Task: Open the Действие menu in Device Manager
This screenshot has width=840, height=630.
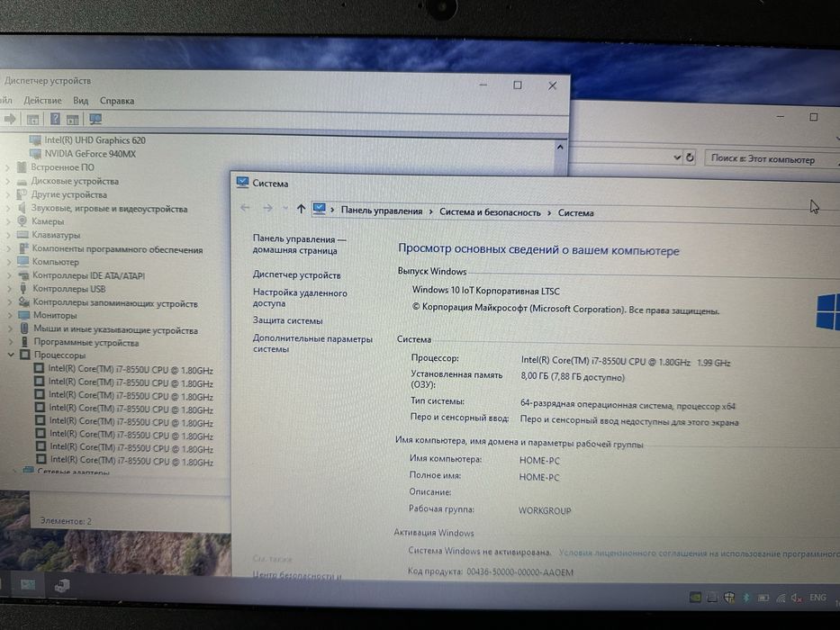Action: tap(42, 100)
